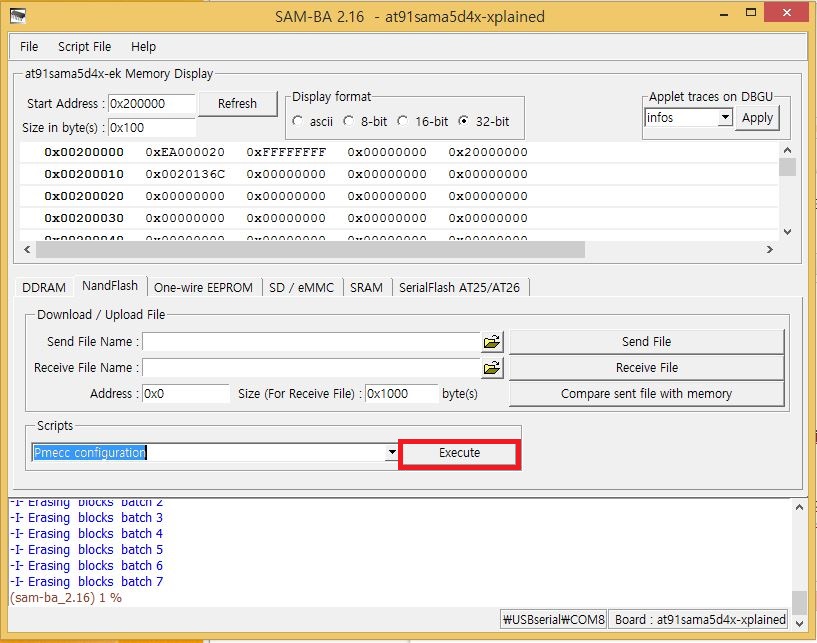The image size is (817, 643).
Task: Choose the 32-bit display format option
Action: [x=463, y=122]
